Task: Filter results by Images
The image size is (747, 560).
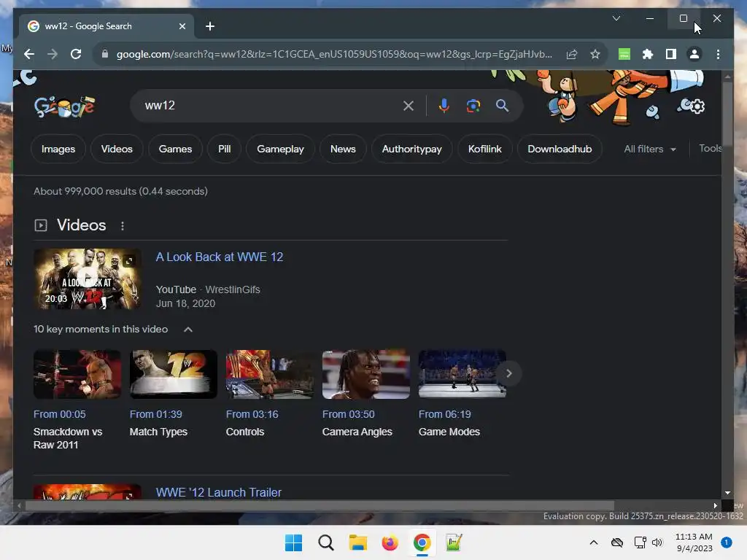Action: 58,149
